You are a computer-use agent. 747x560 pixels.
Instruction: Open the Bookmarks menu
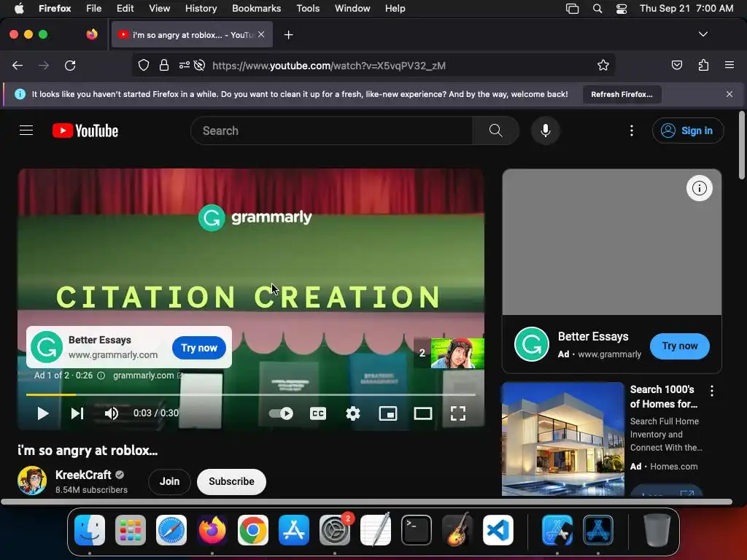(x=256, y=9)
